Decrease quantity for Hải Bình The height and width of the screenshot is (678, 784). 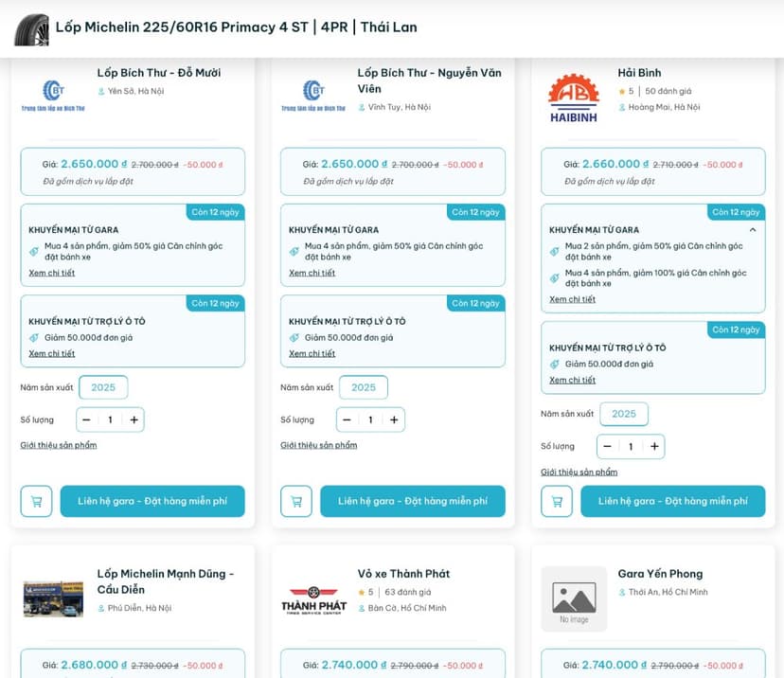click(x=608, y=446)
